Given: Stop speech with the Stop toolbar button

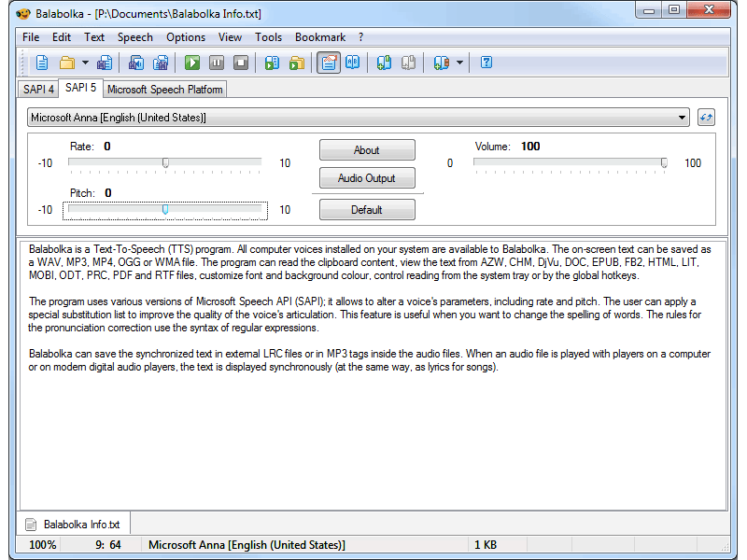Looking at the screenshot, I should 241,63.
